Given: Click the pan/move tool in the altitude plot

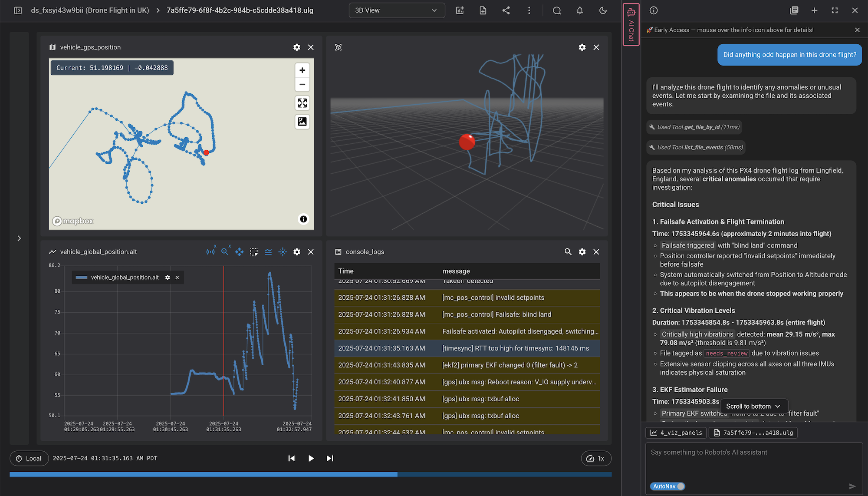Looking at the screenshot, I should pyautogui.click(x=239, y=252).
